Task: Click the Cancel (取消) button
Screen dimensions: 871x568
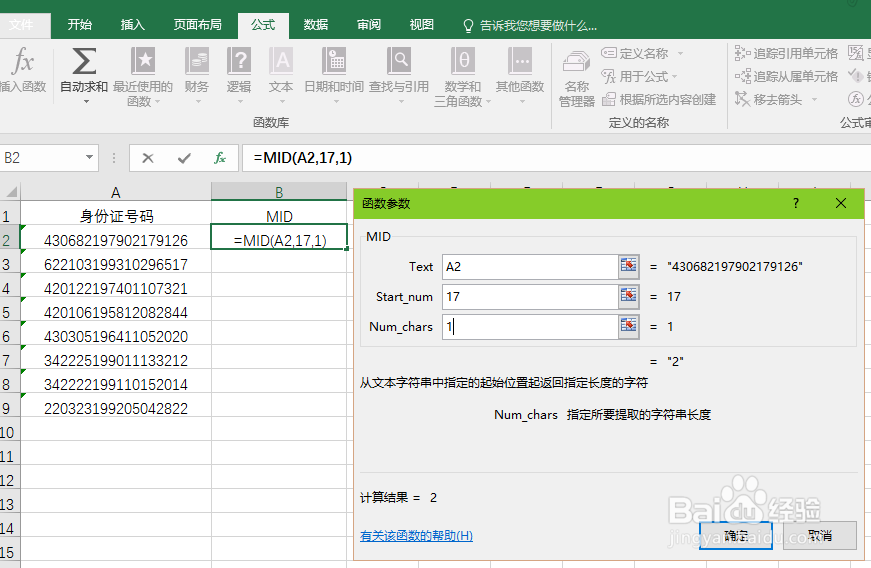Action: tap(819, 535)
